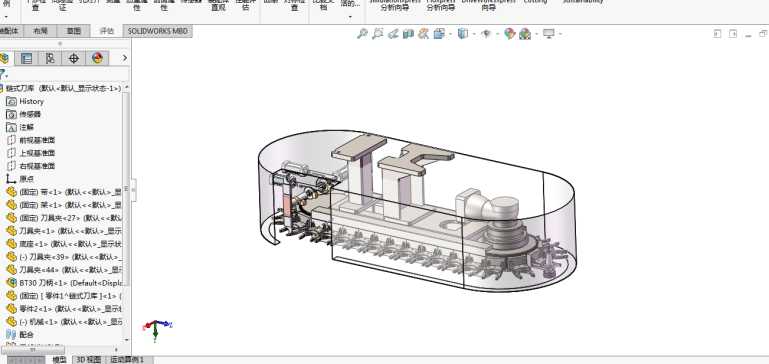The width and height of the screenshot is (769, 364).
Task: Open the History folder in tree
Action: coord(25,101)
